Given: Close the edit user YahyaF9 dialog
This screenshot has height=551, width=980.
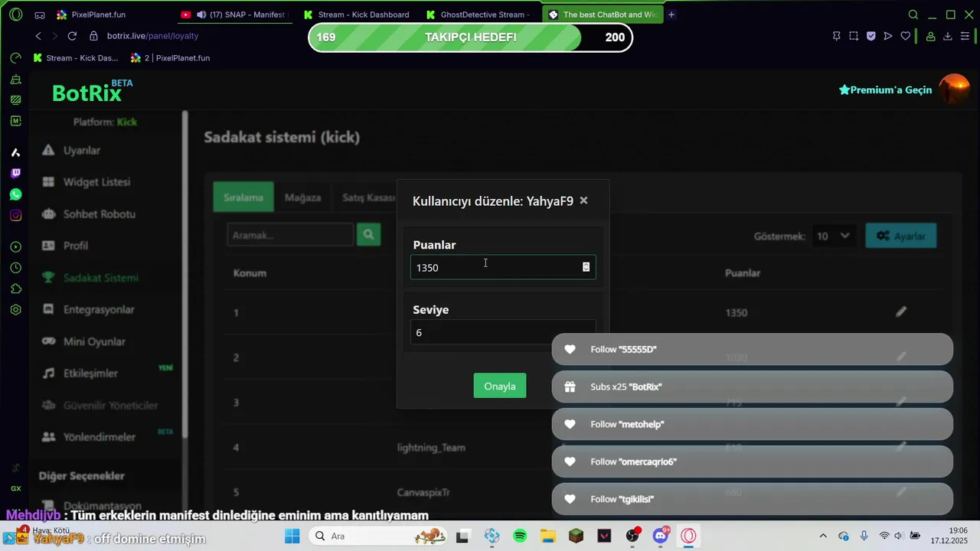Looking at the screenshot, I should point(583,201).
